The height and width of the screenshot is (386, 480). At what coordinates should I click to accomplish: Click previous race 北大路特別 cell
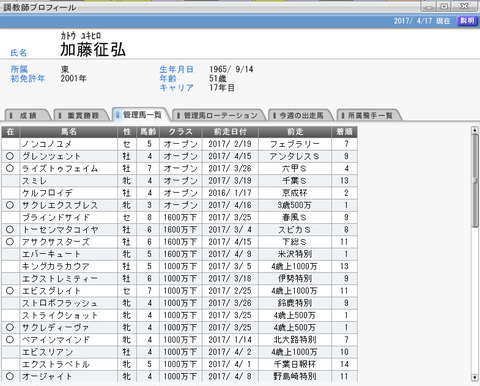tap(295, 340)
